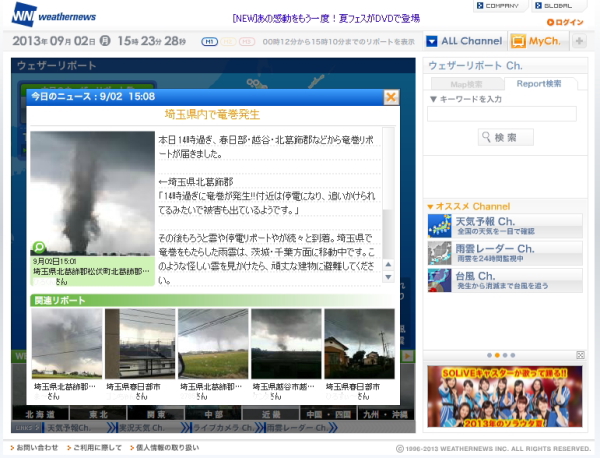Close the today's news popup
600x458 pixels.
pyautogui.click(x=391, y=97)
